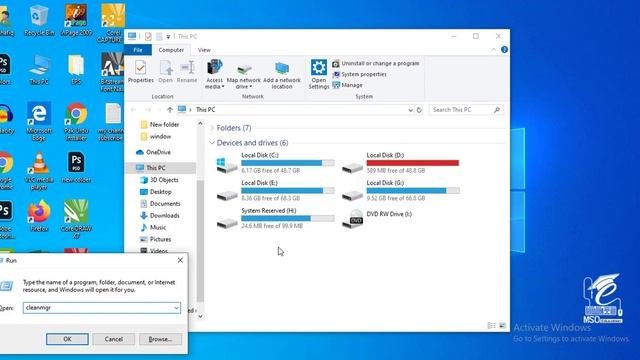This screenshot has height=360, width=640.
Task: Click Open Settings gear icon
Action: coord(318,74)
